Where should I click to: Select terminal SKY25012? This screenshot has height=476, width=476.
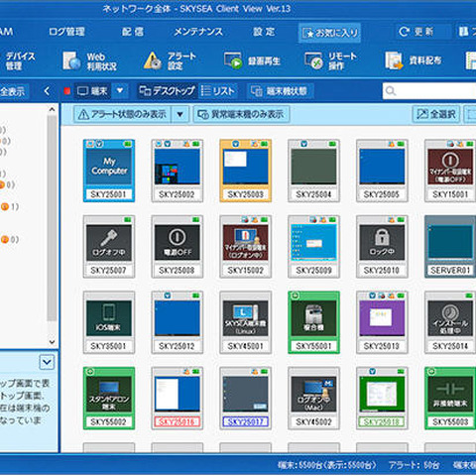coord(178,322)
